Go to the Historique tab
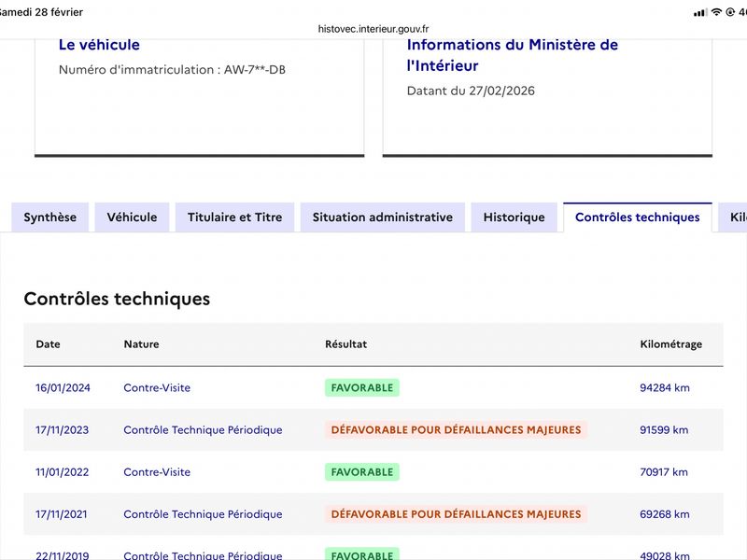 (x=514, y=217)
